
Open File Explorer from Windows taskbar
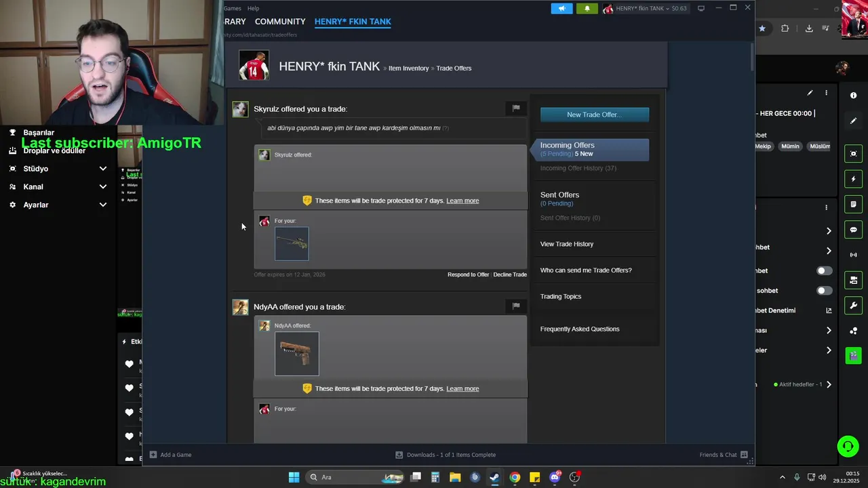[x=455, y=477]
